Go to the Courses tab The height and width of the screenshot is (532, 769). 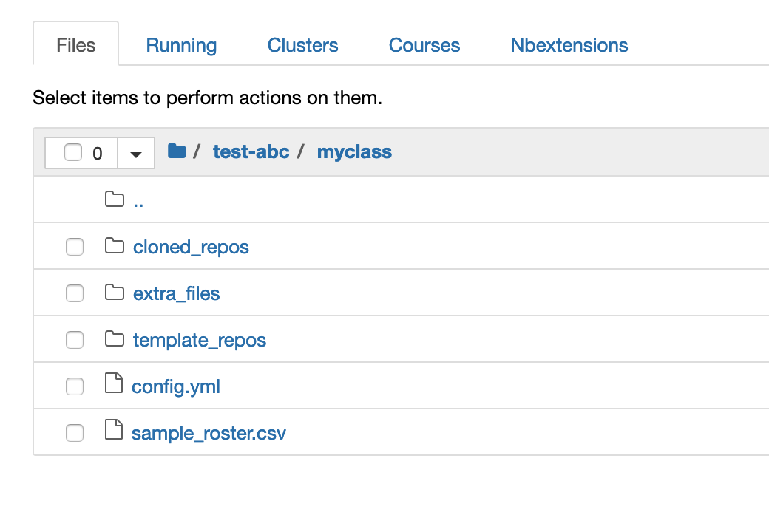click(424, 45)
